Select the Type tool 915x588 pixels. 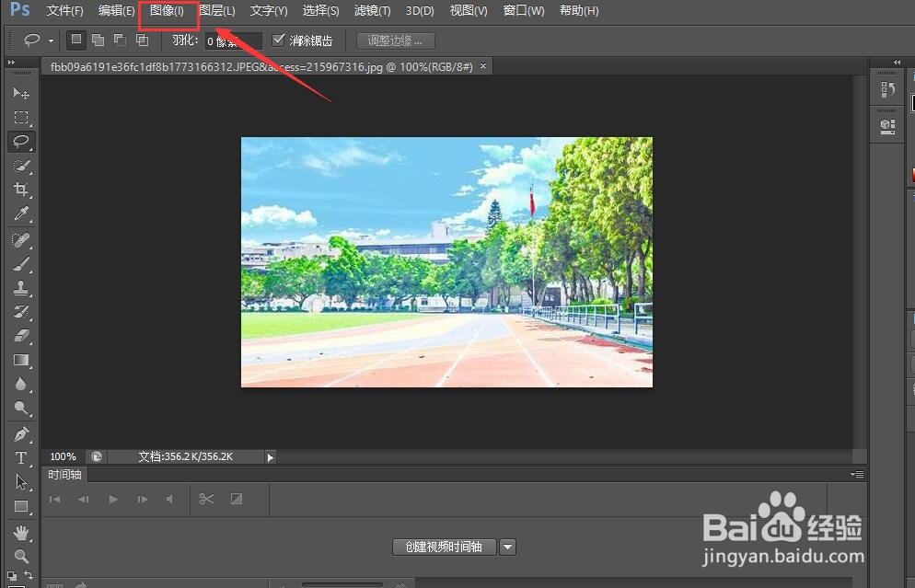pyautogui.click(x=21, y=457)
